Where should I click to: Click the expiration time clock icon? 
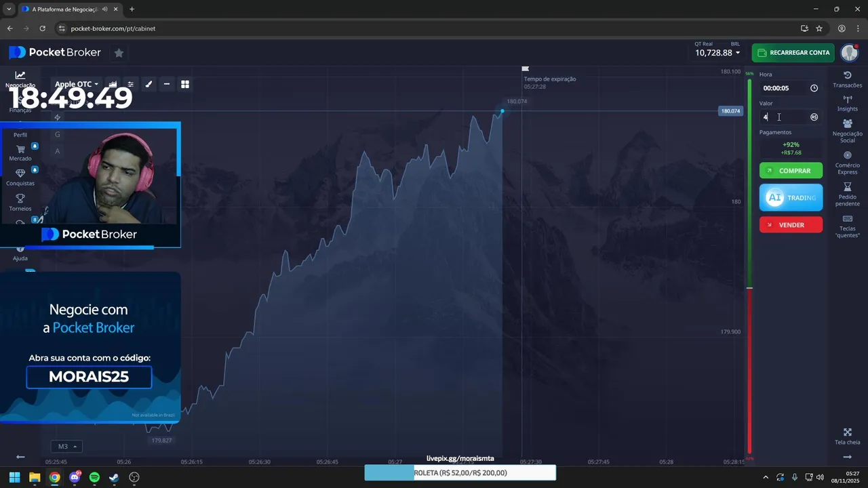(x=814, y=88)
